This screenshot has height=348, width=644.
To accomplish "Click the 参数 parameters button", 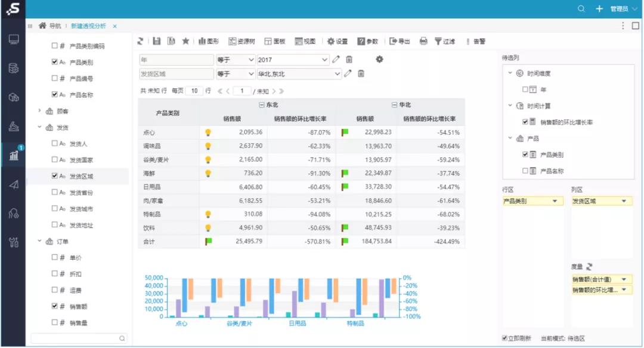I will tap(367, 41).
